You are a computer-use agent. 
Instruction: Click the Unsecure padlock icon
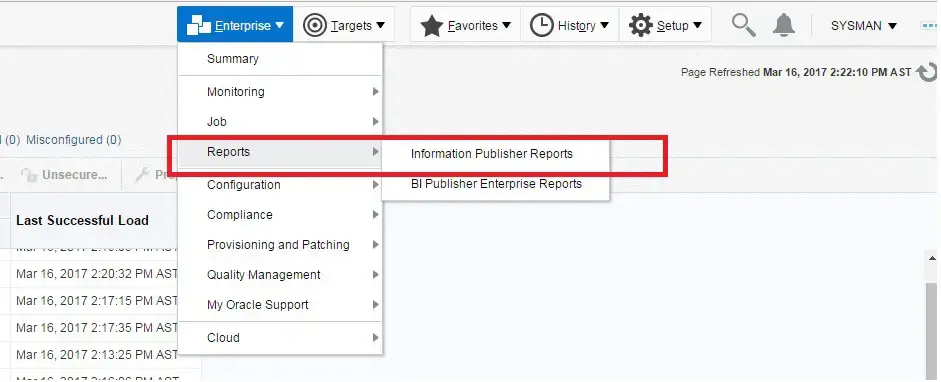click(x=29, y=175)
